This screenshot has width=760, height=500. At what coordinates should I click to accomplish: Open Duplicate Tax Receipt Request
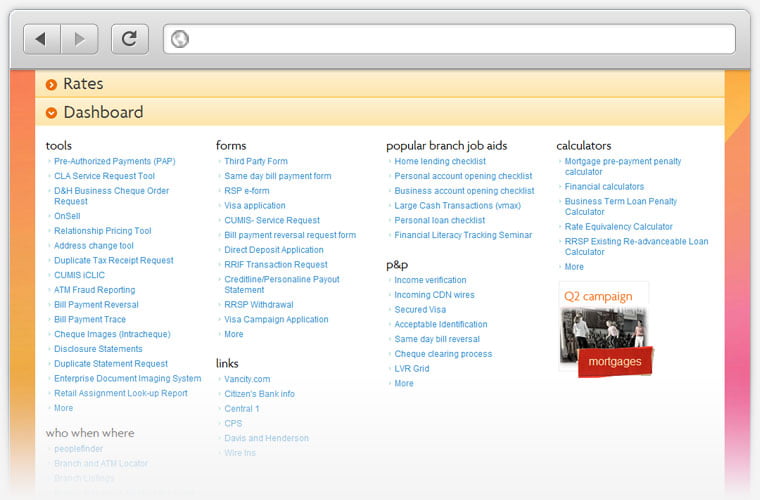113,260
